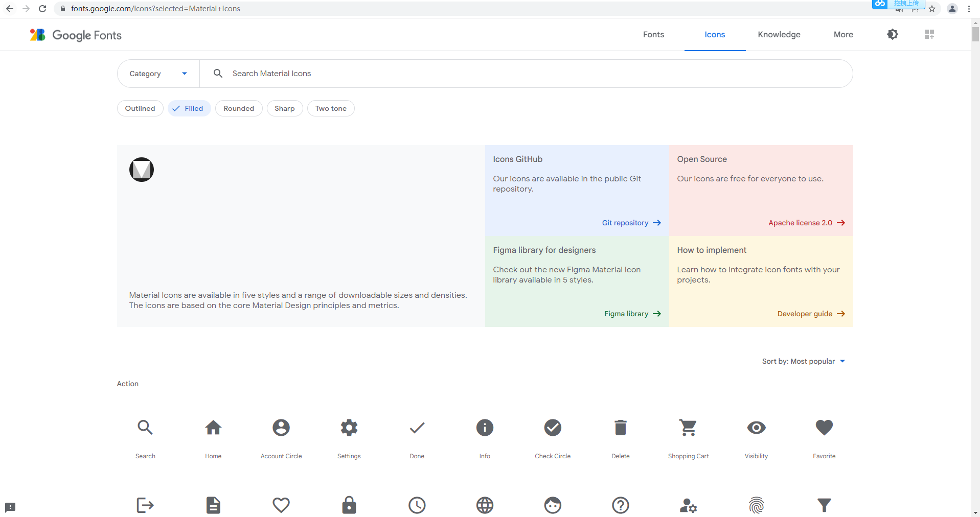This screenshot has width=980, height=517.
Task: Open the Sort by Most popular dropdown
Action: tap(803, 361)
